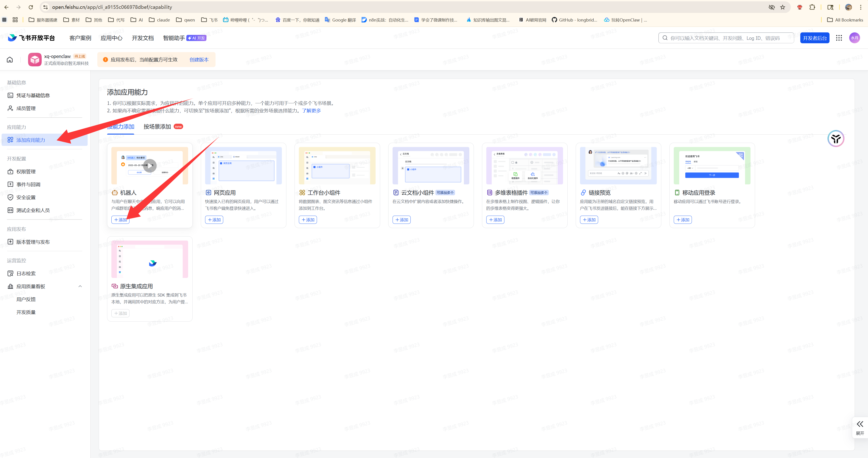Collapse the 应用质量看板 section chevron
The width and height of the screenshot is (868, 458).
pos(80,286)
